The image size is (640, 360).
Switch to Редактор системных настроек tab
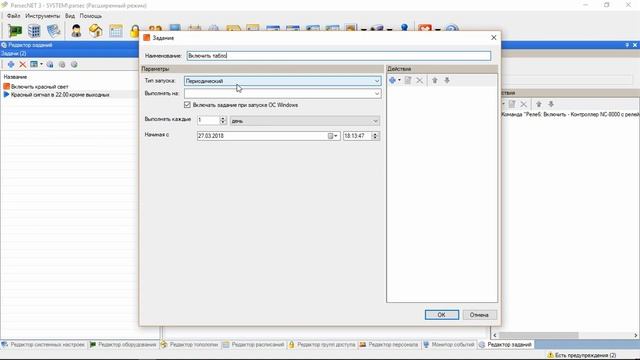tap(43, 345)
